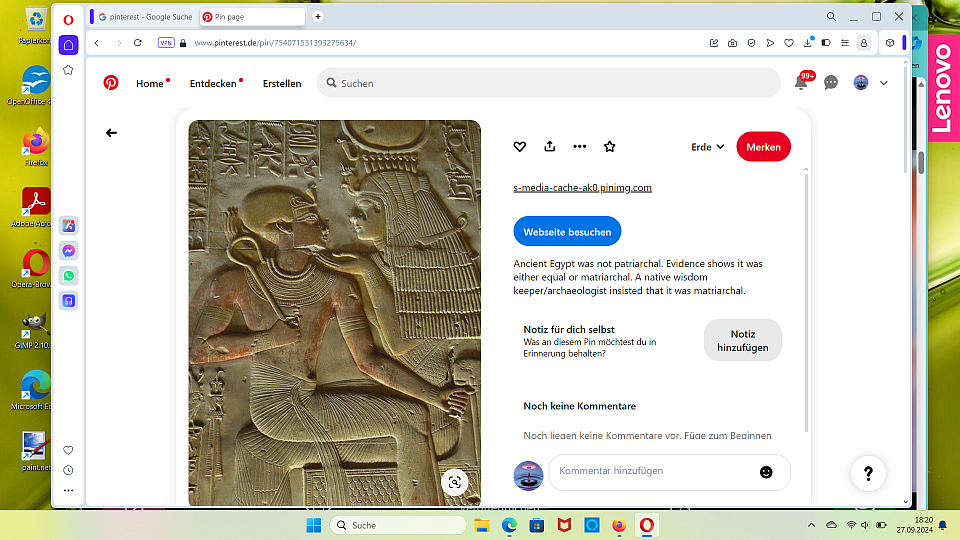Image resolution: width=960 pixels, height=540 pixels.
Task: Open Opera sidebar history clock icon
Action: point(69,470)
